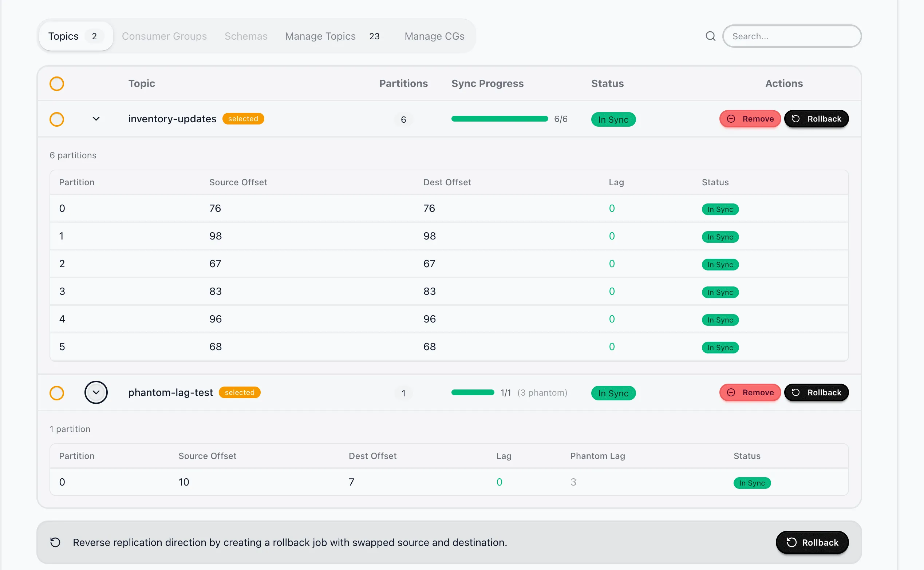Deselect the inventory-updates topic checkbox

57,119
